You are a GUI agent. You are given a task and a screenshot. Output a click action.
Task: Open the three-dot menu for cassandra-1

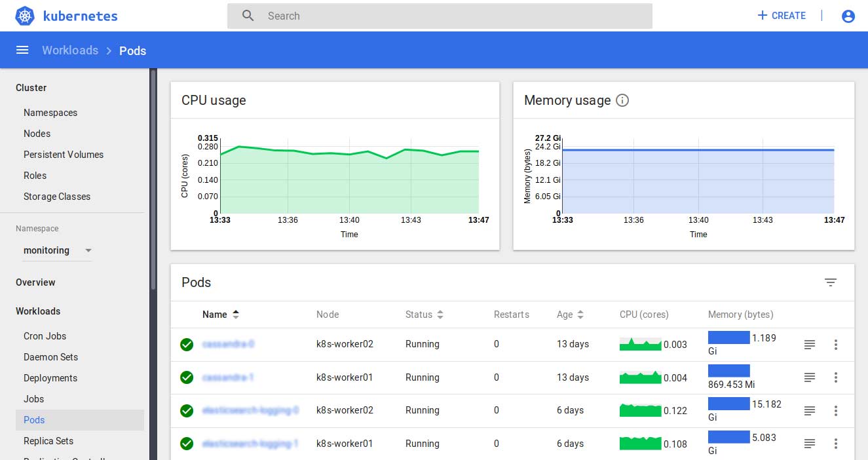836,377
